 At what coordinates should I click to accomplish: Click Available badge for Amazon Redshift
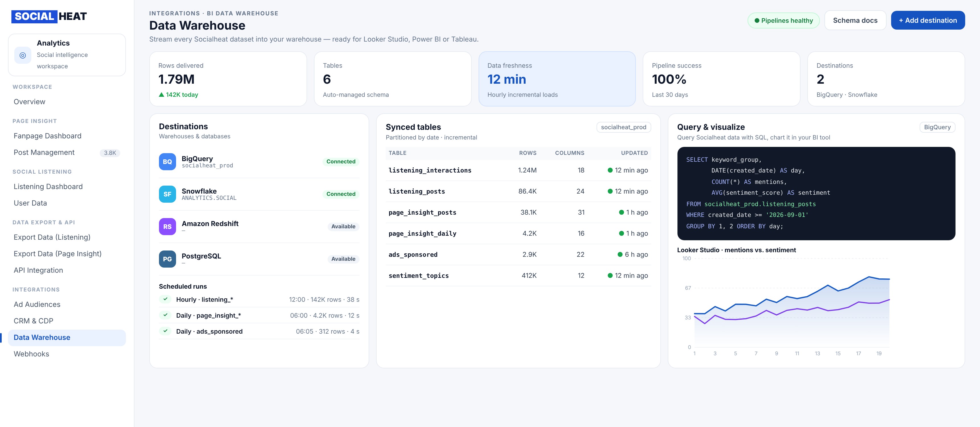(x=343, y=227)
